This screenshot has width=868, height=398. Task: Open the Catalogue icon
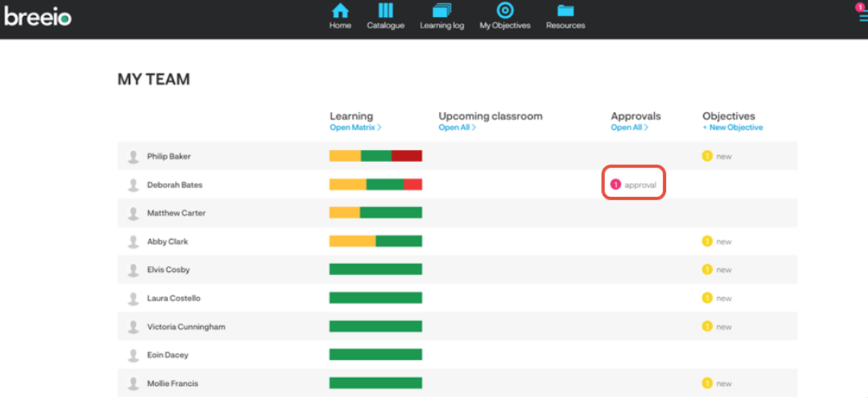pos(386,10)
